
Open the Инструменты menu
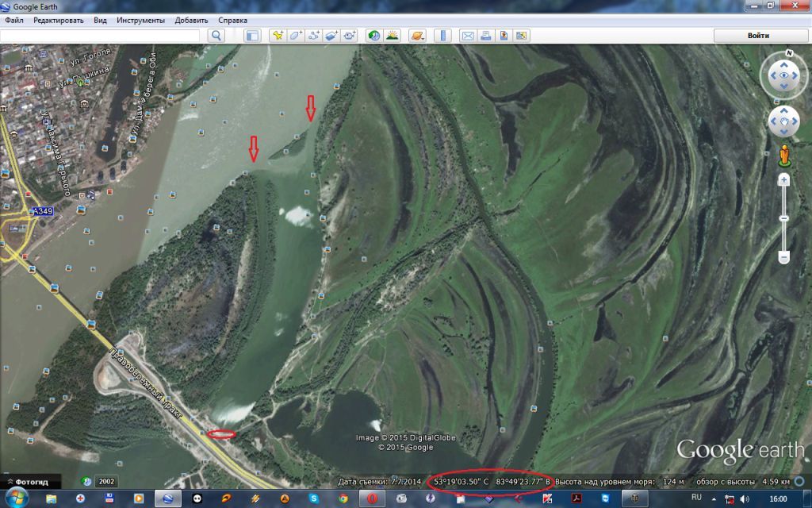[140, 20]
